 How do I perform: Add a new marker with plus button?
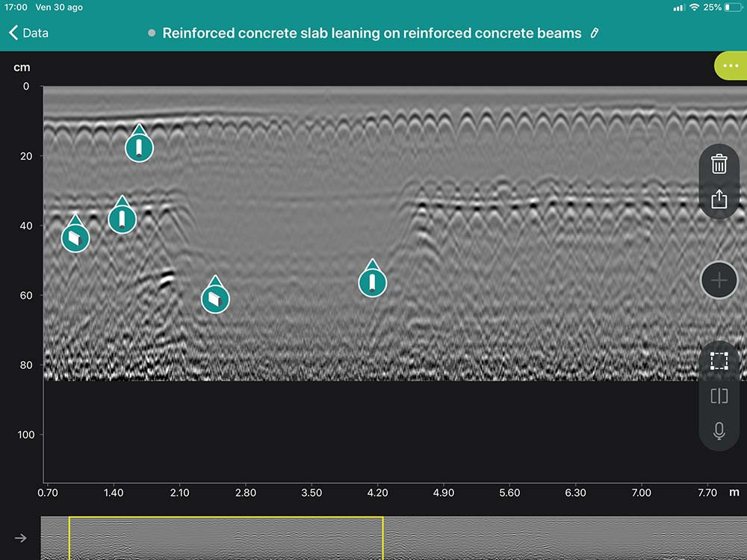[x=719, y=281]
